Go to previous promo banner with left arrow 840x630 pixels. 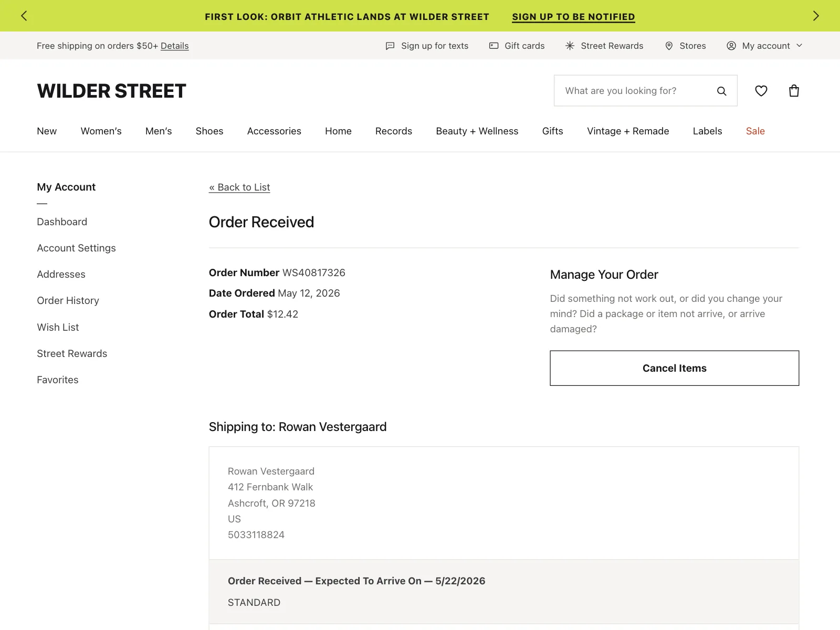pos(24,16)
